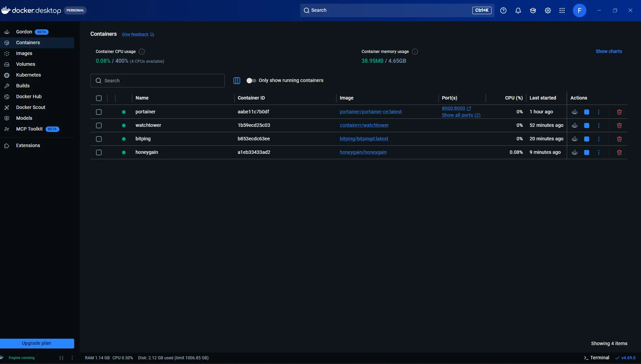
Task: Delete the honeygain container
Action: coord(619,152)
